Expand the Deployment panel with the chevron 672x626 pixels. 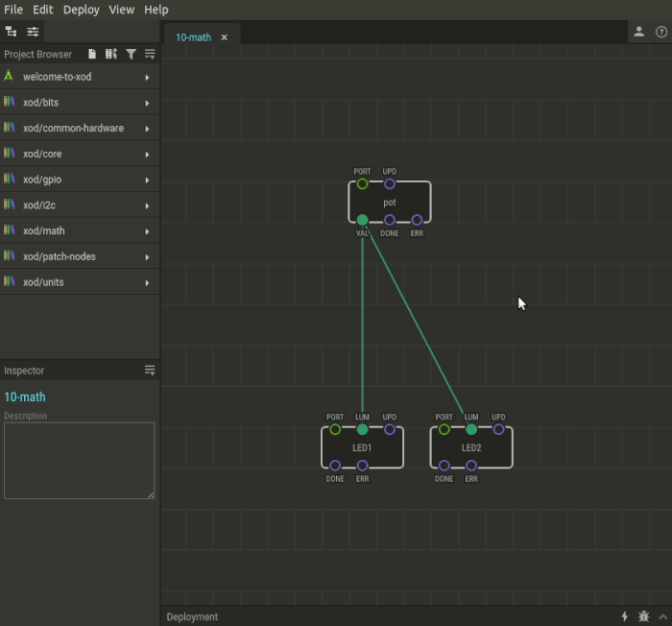662,616
